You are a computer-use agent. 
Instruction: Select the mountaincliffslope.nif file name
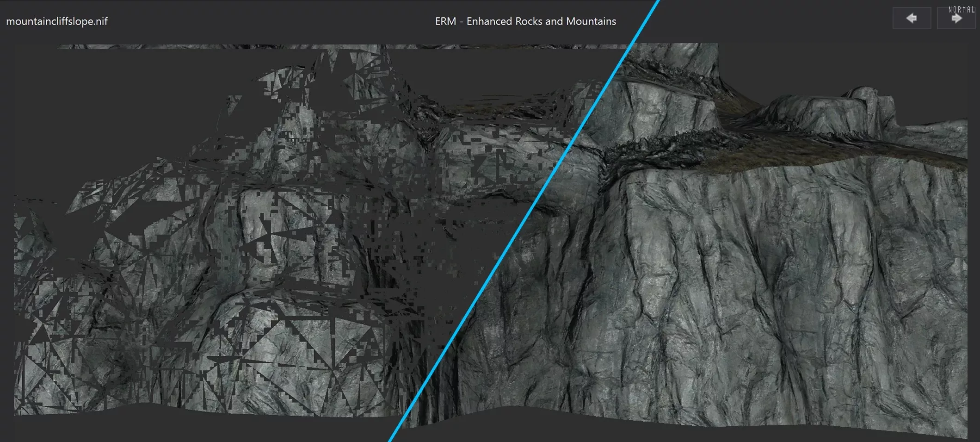coord(57,21)
